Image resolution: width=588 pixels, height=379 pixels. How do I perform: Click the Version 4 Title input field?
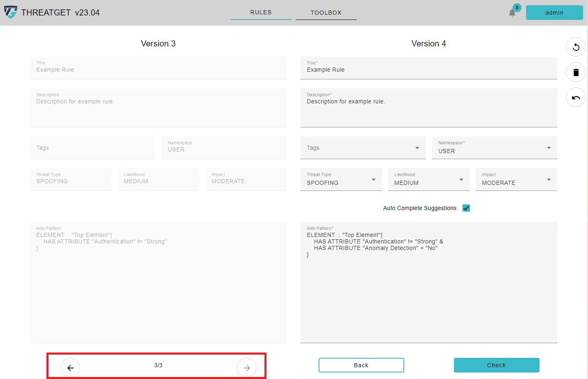[x=429, y=70]
